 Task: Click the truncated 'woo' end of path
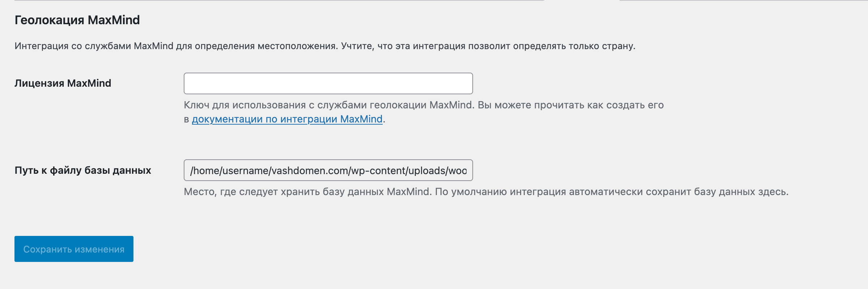point(458,171)
